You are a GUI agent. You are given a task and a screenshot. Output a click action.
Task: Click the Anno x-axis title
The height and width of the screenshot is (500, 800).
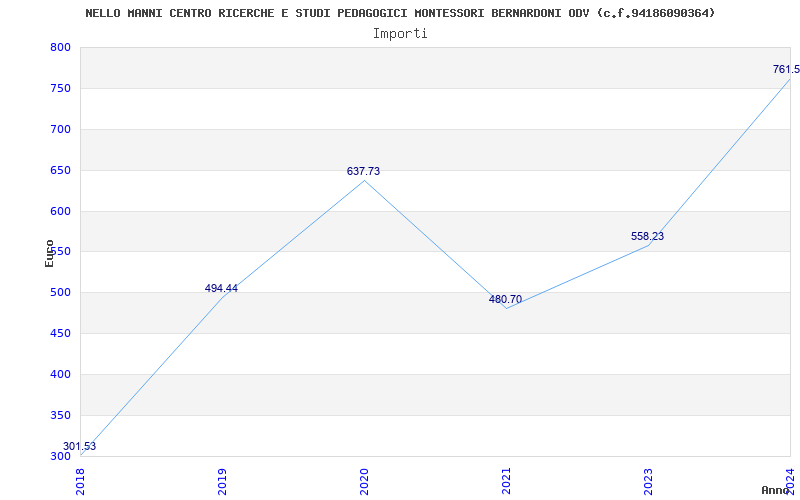pos(776,490)
